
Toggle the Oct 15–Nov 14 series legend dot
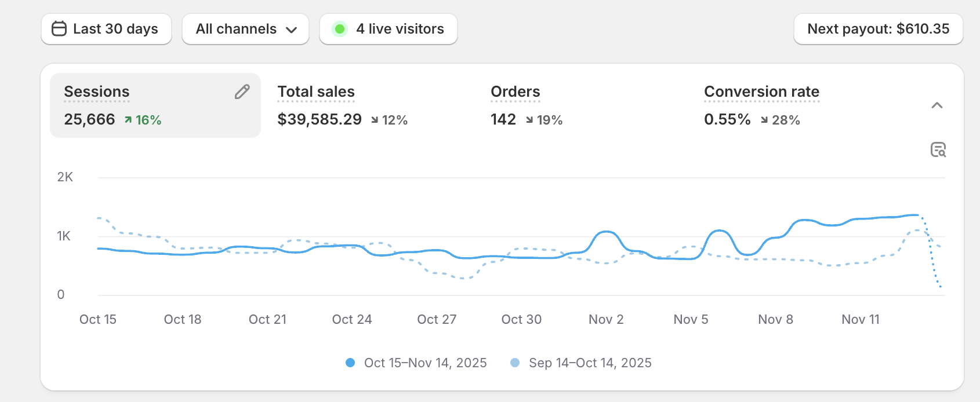click(350, 363)
